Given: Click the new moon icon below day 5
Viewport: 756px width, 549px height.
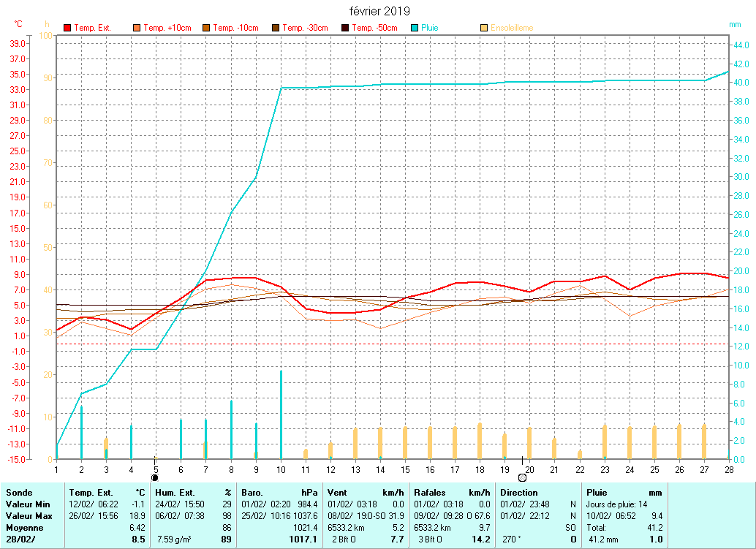Looking at the screenshot, I should coord(154,477).
